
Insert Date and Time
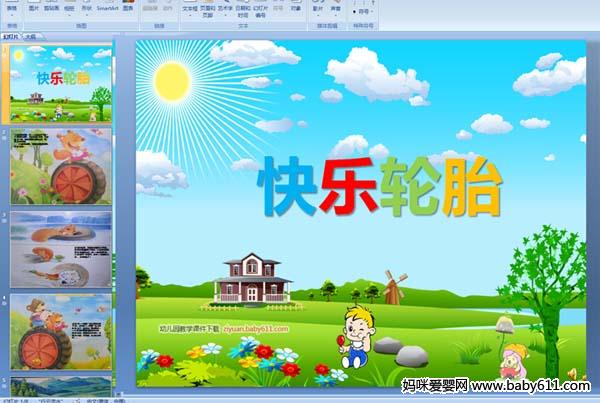pyautogui.click(x=244, y=9)
